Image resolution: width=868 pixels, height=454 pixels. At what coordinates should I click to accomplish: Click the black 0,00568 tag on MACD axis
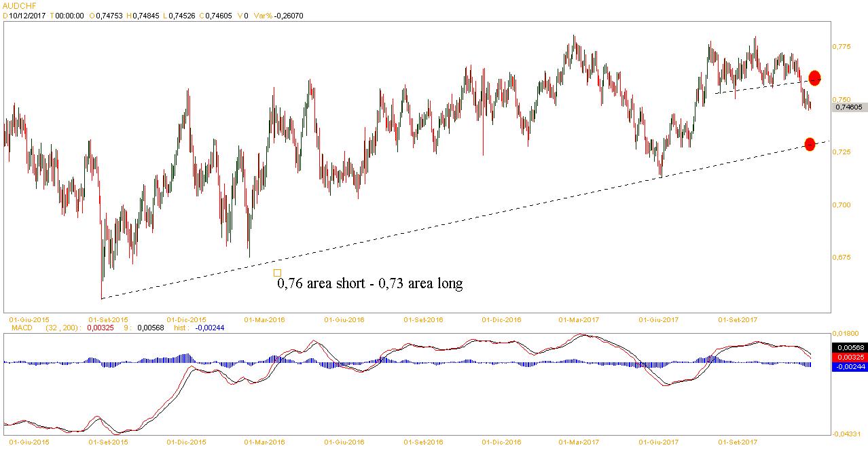(848, 348)
